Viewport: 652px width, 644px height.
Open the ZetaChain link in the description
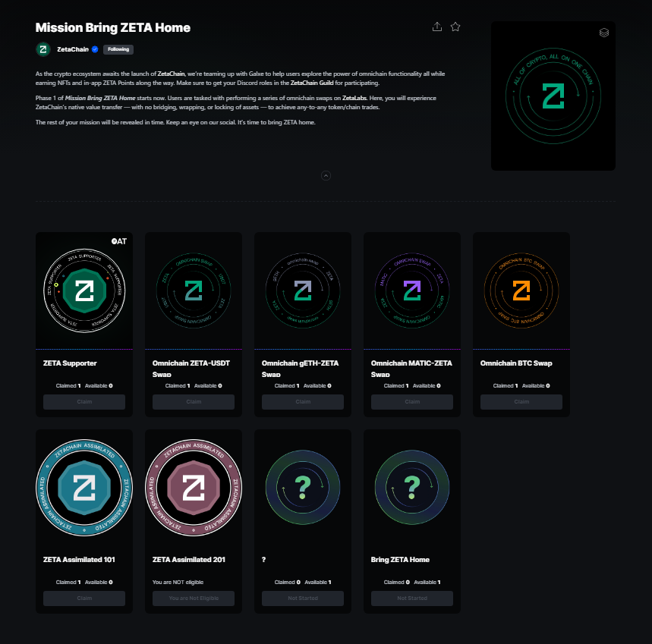(171, 74)
